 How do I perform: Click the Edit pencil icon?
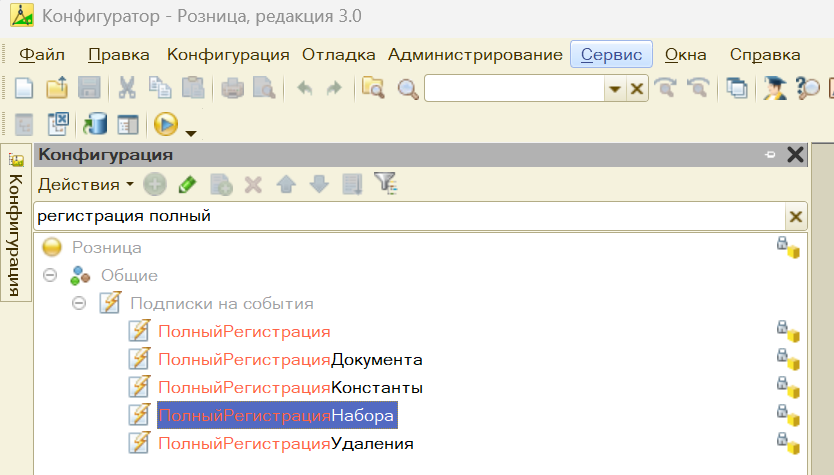(x=187, y=185)
